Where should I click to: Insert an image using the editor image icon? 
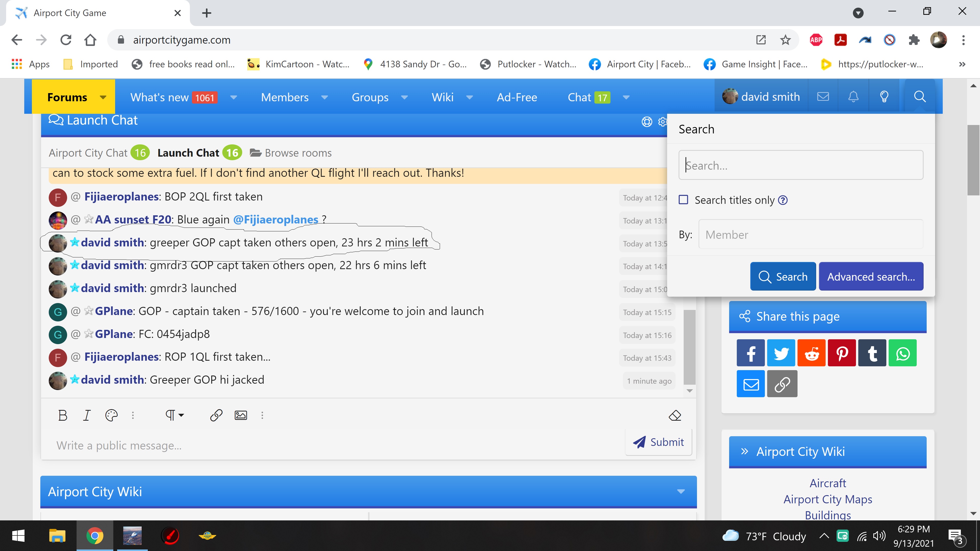241,415
